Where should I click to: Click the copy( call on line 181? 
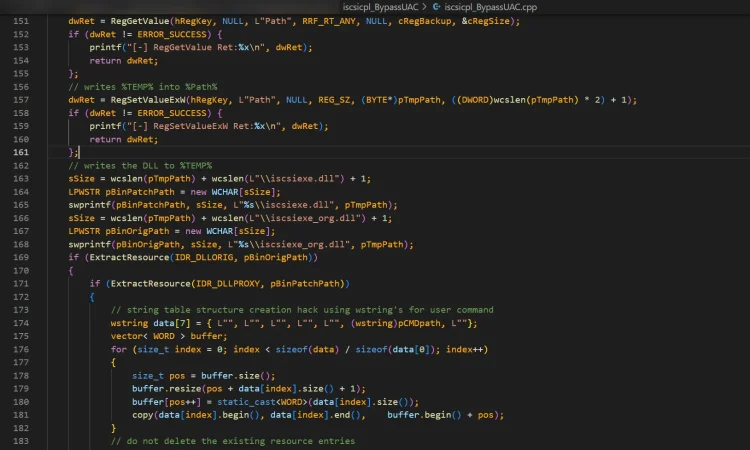(318, 415)
